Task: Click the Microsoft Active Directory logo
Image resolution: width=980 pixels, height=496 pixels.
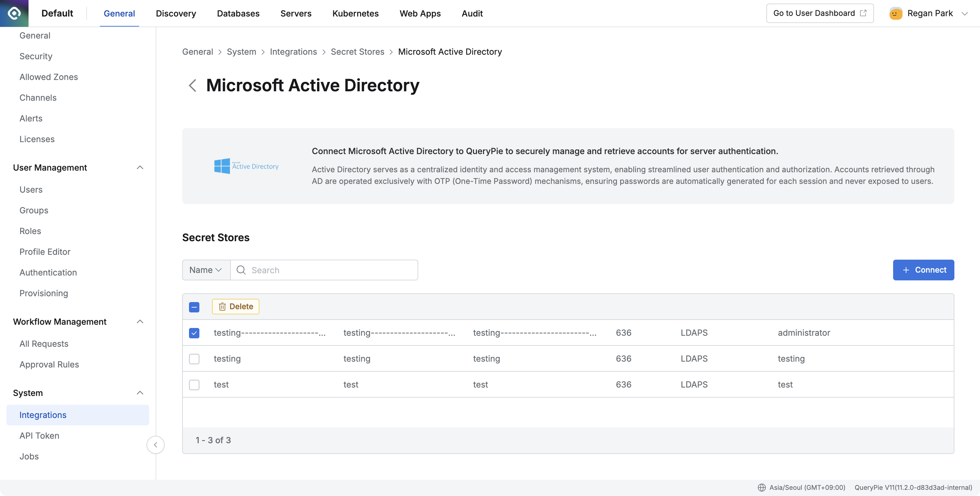Action: click(246, 166)
